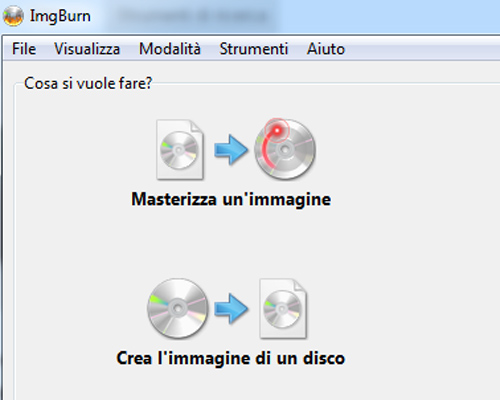Open the File menu
This screenshot has height=400, width=500.
(24, 49)
